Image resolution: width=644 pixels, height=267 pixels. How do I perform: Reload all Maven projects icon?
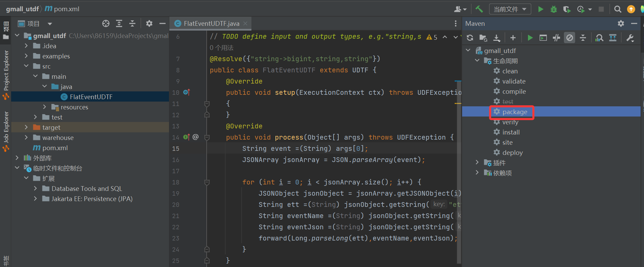click(470, 38)
